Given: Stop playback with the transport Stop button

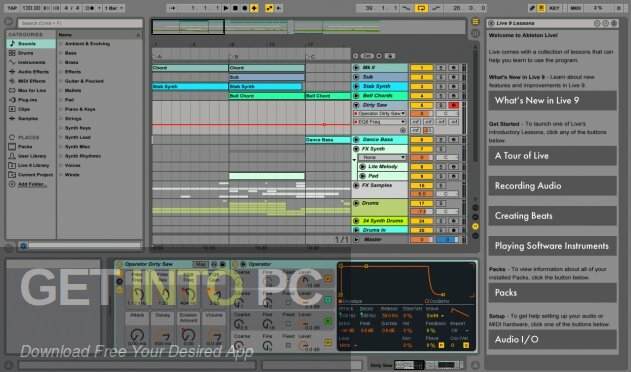Looking at the screenshot, I should [235, 8].
